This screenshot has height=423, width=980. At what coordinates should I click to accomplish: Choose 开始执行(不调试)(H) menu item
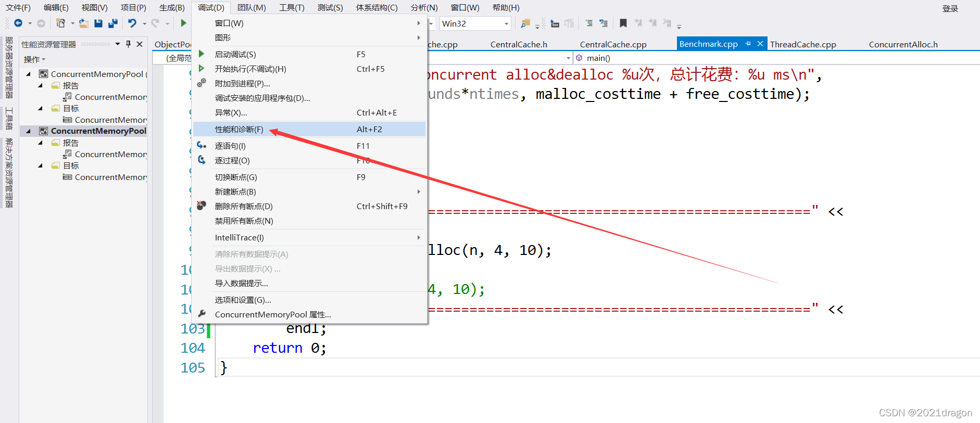[x=309, y=69]
